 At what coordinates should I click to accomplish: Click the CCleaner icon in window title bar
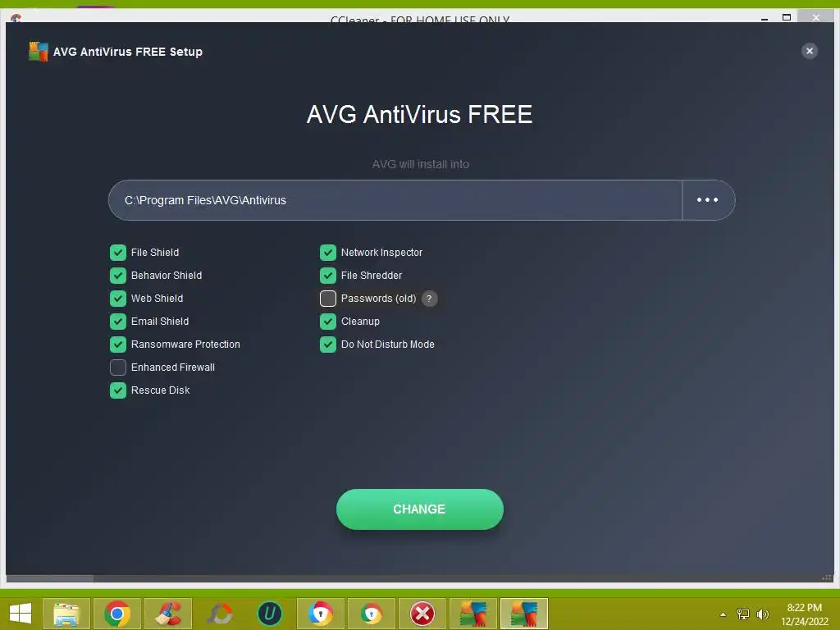coord(16,18)
